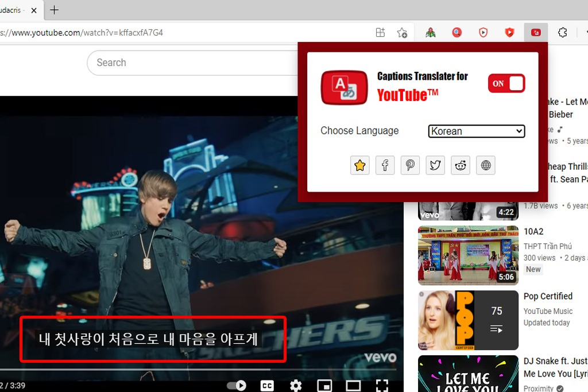The width and height of the screenshot is (588, 392).
Task: Click the red magnifier extension icon
Action: [x=457, y=33]
